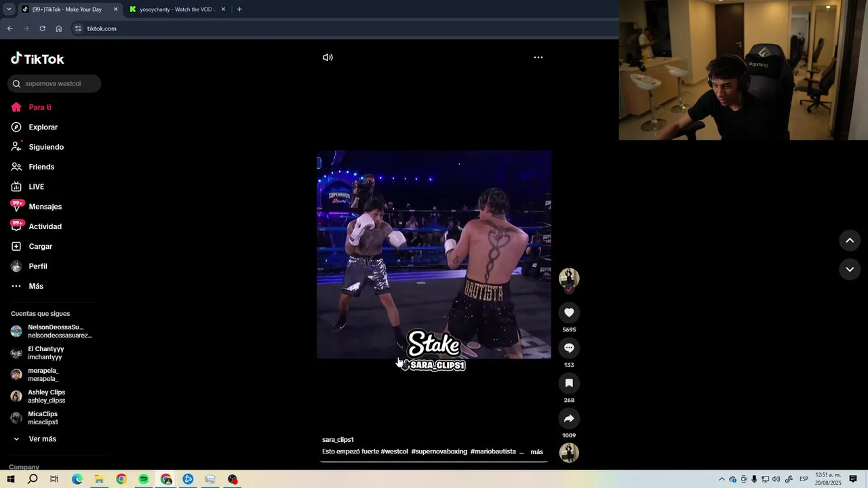This screenshot has height=488, width=868.
Task: Open the three-dot video options menu
Action: (538, 58)
